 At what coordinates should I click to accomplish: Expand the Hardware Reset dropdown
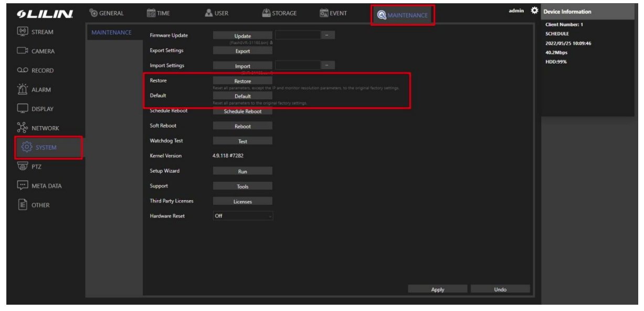tap(243, 216)
